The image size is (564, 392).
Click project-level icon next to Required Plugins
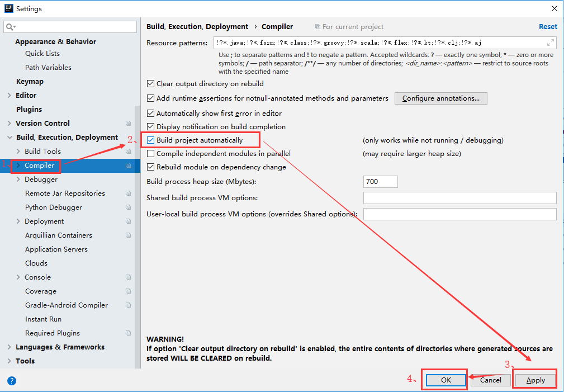coord(128,333)
